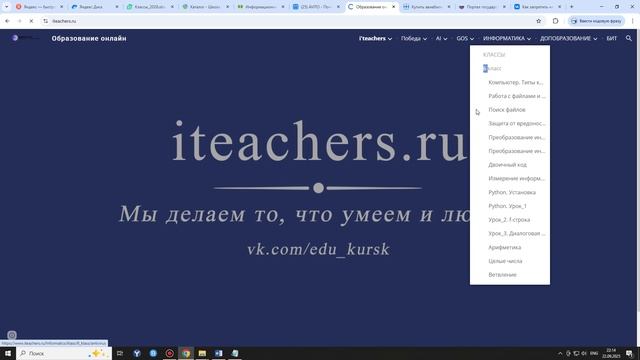Image resolution: width=640 pixels, height=360 pixels.
Task: Launch Yandex Browser from the taskbar
Action: [137, 353]
